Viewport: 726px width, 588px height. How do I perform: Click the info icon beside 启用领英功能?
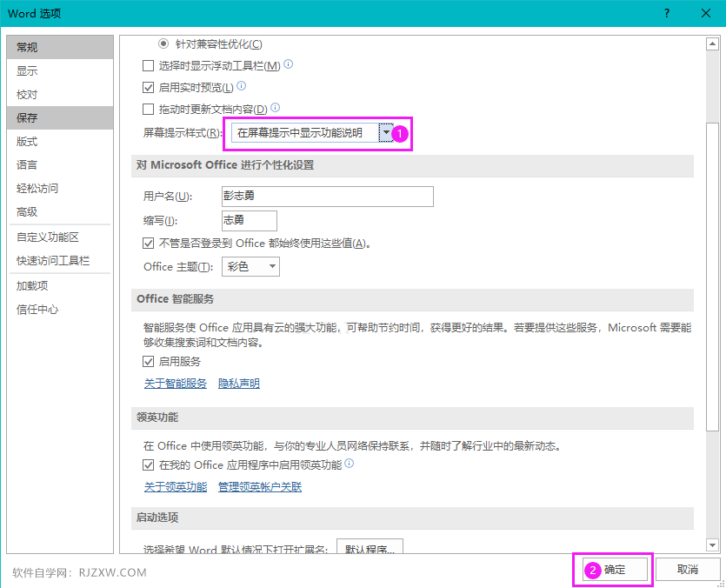[350, 464]
